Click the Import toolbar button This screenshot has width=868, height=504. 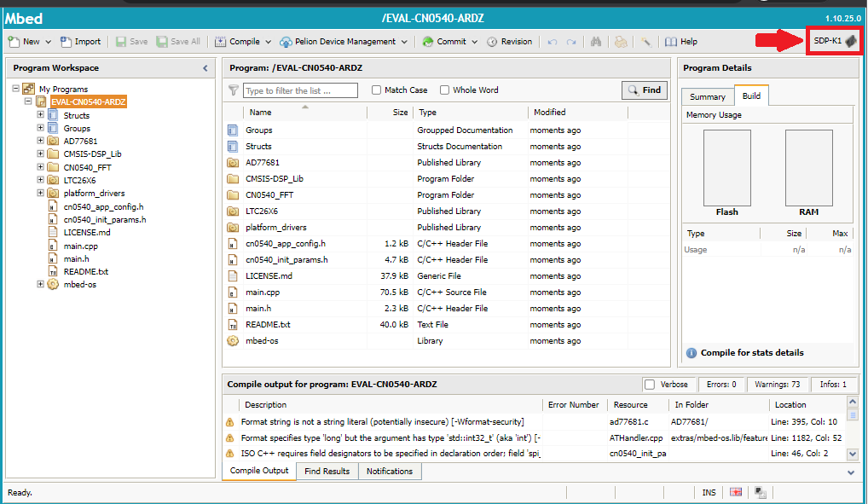(x=80, y=42)
